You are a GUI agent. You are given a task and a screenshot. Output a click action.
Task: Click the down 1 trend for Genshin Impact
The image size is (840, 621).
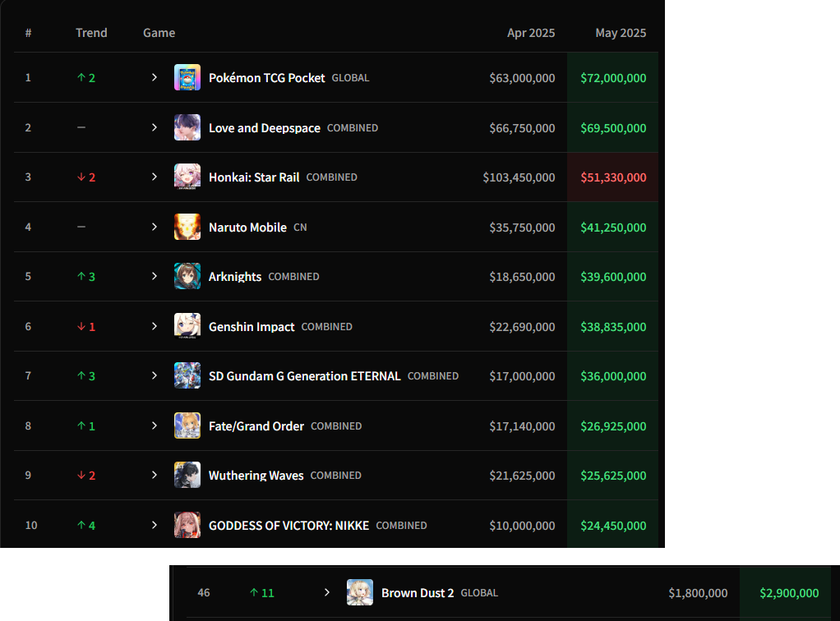[x=85, y=327]
